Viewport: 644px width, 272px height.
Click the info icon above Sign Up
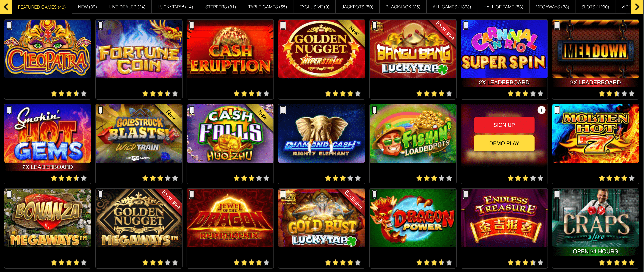pyautogui.click(x=541, y=110)
